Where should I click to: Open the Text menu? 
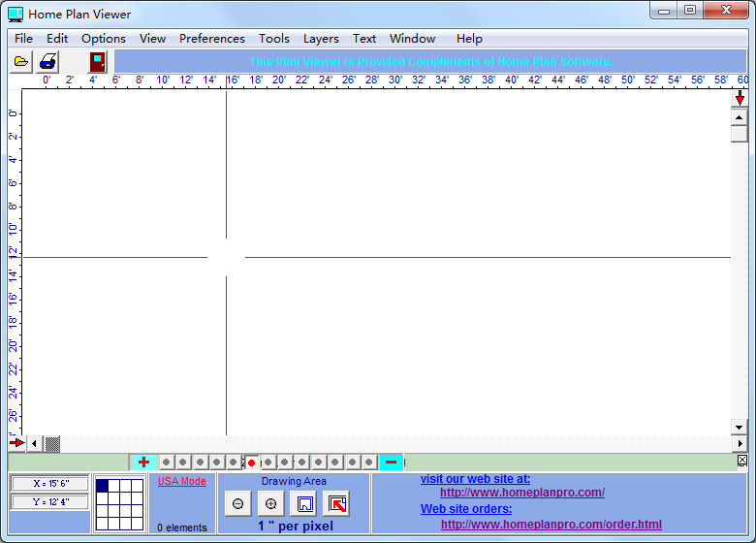(x=364, y=39)
